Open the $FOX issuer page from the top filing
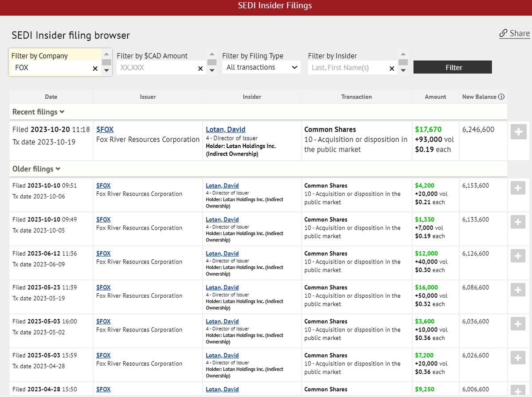The width and height of the screenshot is (532, 397). (105, 129)
